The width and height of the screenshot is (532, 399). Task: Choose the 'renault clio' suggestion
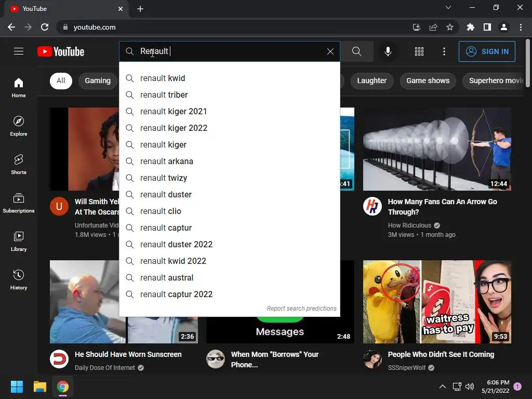[230, 211]
